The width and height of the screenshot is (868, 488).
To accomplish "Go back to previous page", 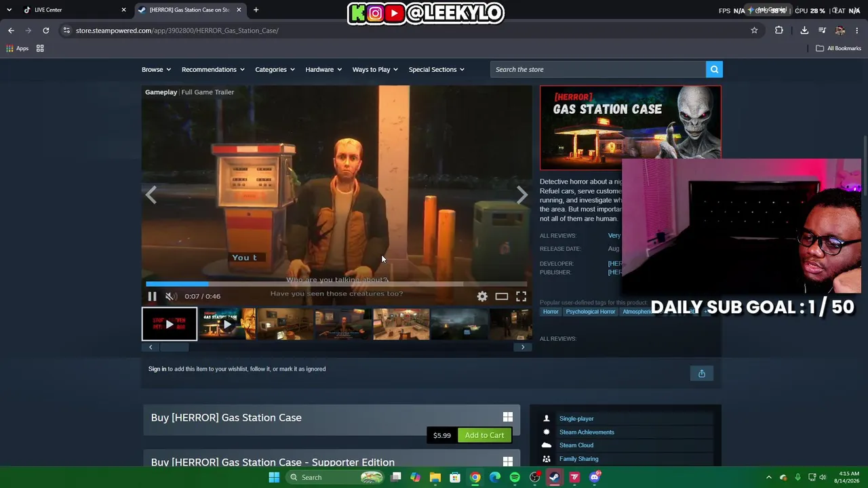I will pyautogui.click(x=11, y=30).
